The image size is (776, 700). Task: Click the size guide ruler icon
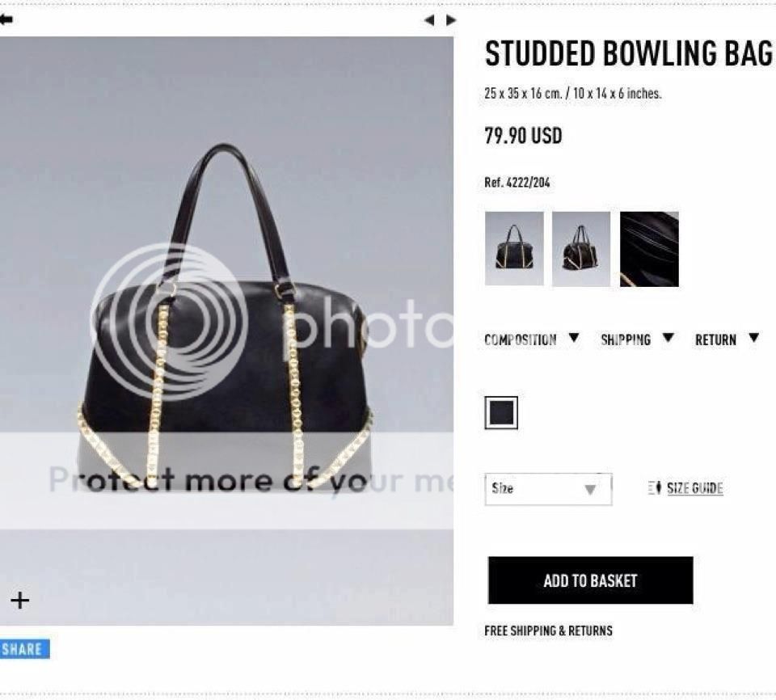655,488
